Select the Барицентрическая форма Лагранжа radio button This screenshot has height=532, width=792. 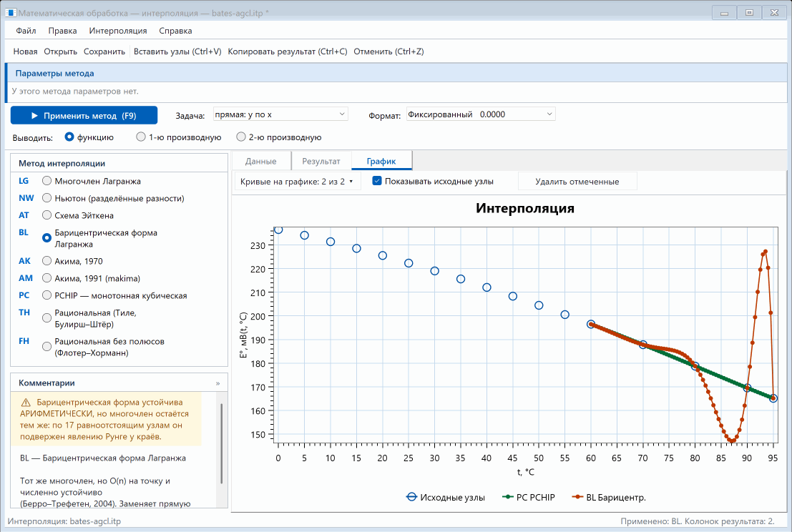tap(47, 237)
